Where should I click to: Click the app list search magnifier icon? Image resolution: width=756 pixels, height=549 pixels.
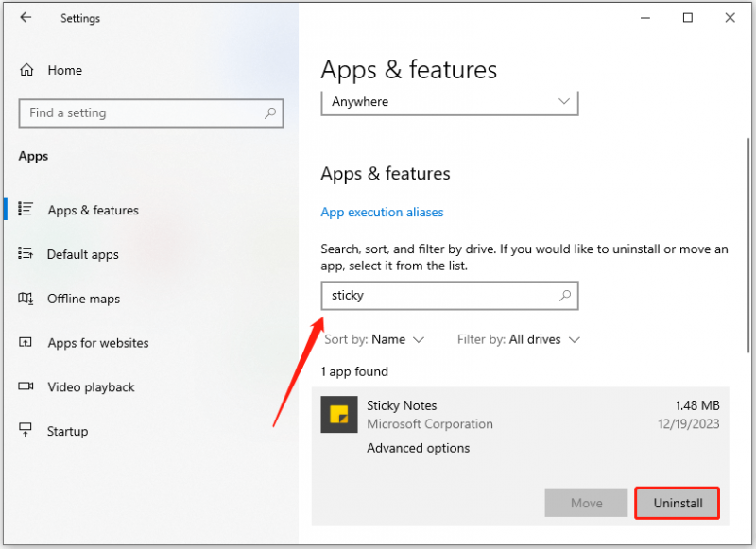click(x=565, y=296)
